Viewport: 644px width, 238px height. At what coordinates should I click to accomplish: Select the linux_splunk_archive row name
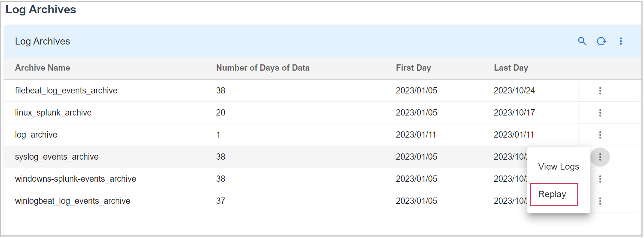point(53,113)
